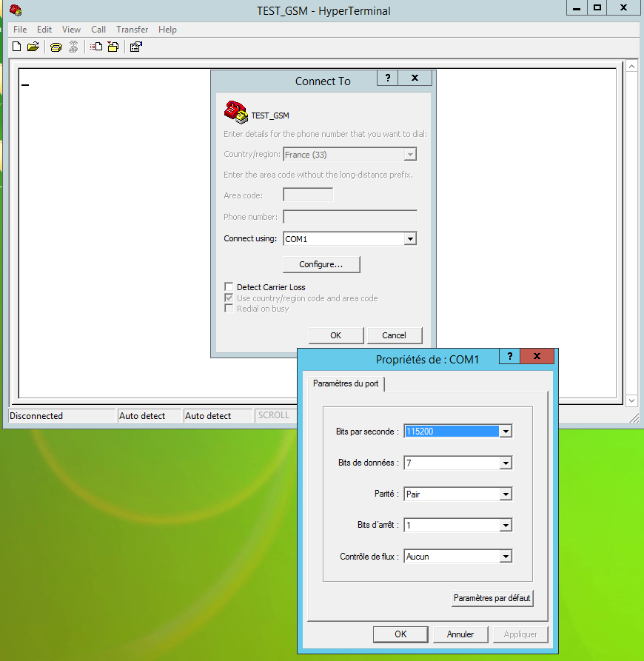Click the Configure... button
This screenshot has height=661, width=644.
click(x=321, y=264)
